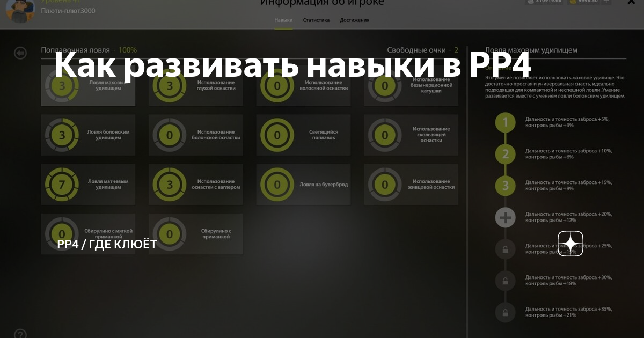This screenshot has width=644, height=338.
Task: Click the bonus text with контроль рыбы +18%
Action: point(568,280)
